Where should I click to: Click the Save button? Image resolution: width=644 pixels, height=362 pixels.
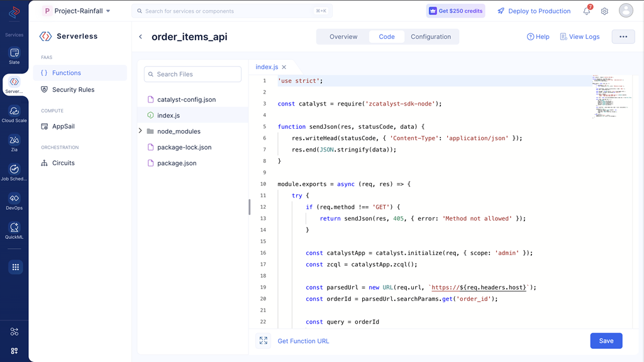click(606, 341)
